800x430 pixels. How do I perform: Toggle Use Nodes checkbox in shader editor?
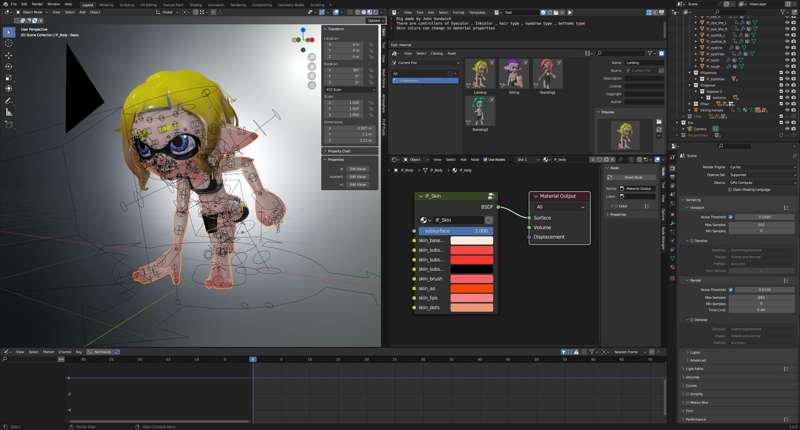click(x=486, y=158)
